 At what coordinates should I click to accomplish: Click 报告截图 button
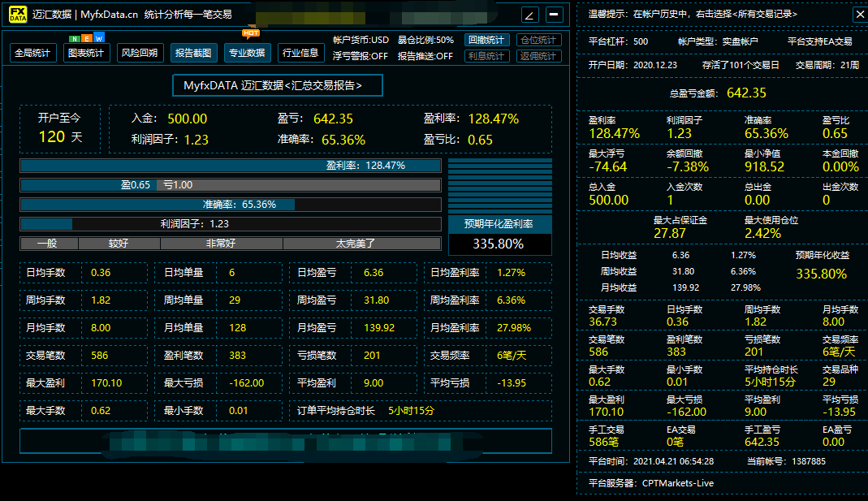pos(193,54)
